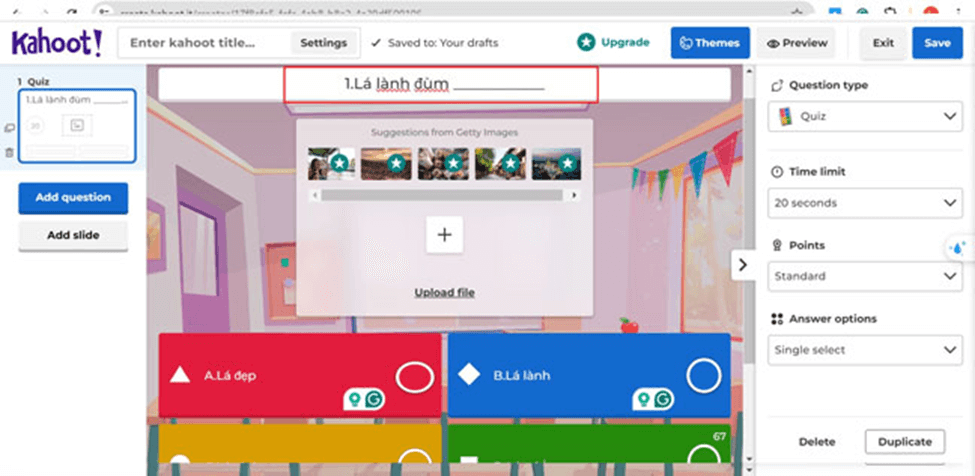Click the Grammarly icon on answer A.Lá đẹp
The image size is (975, 476).
coord(374,398)
